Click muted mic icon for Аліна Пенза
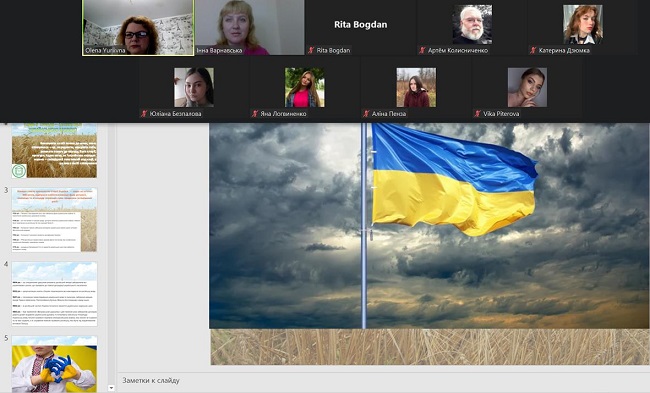Viewport: 650px width, 393px height. [x=366, y=113]
